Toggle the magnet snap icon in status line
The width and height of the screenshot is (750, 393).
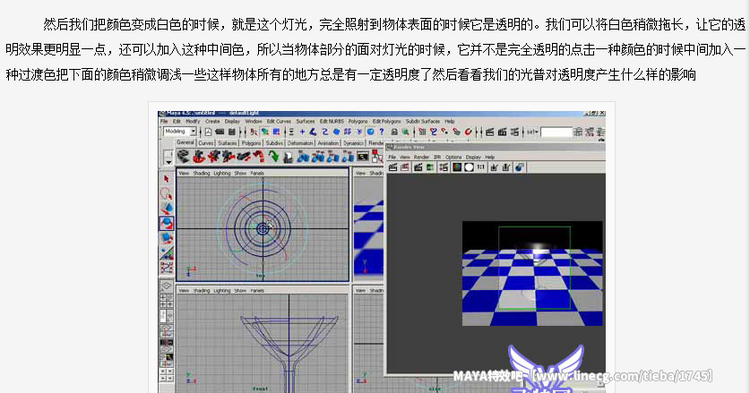(468, 131)
